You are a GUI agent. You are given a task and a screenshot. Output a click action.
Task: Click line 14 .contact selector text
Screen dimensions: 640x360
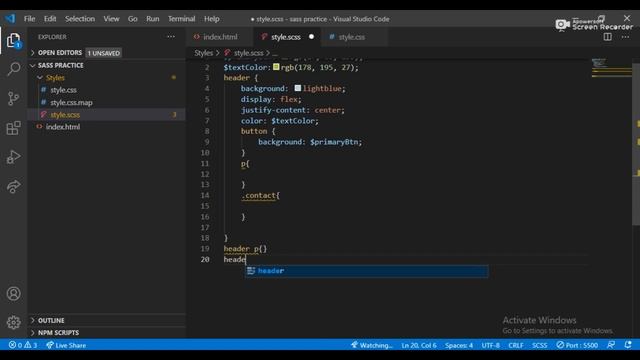[258, 196]
